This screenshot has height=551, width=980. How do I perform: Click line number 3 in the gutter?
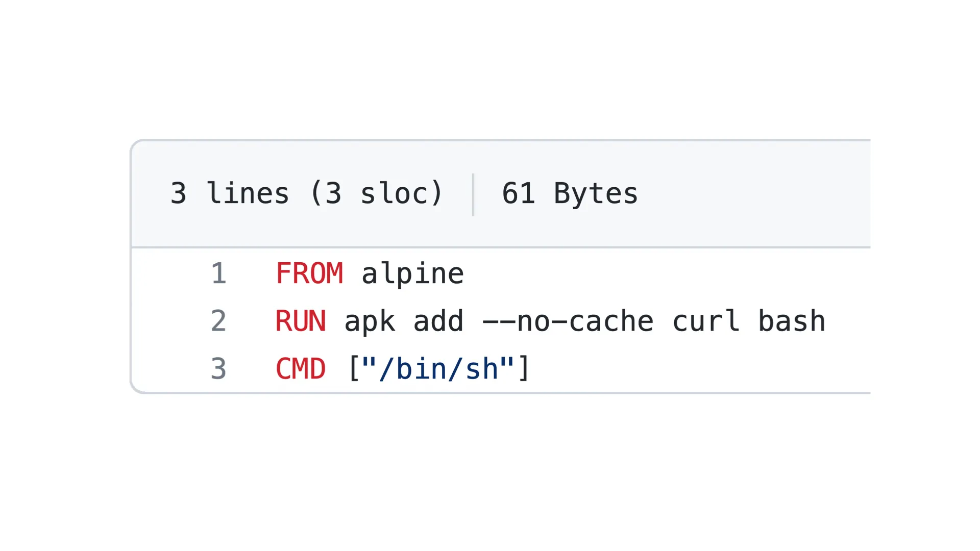[218, 368]
